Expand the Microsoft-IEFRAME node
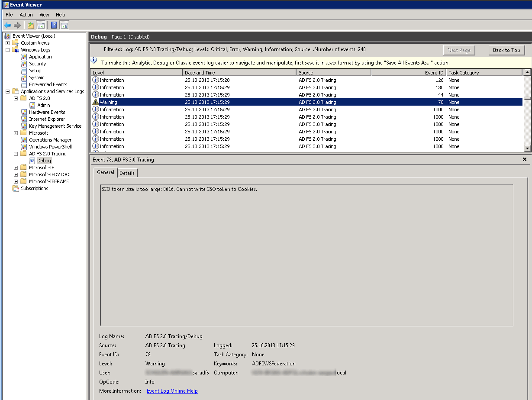The image size is (532, 400). click(16, 181)
